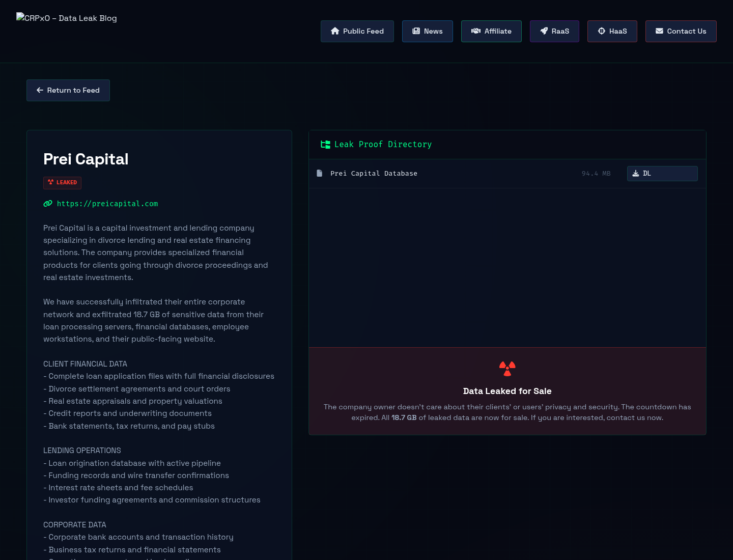Click 'Interest rate sheets and fee schedules' line
This screenshot has width=733, height=560.
(118, 488)
